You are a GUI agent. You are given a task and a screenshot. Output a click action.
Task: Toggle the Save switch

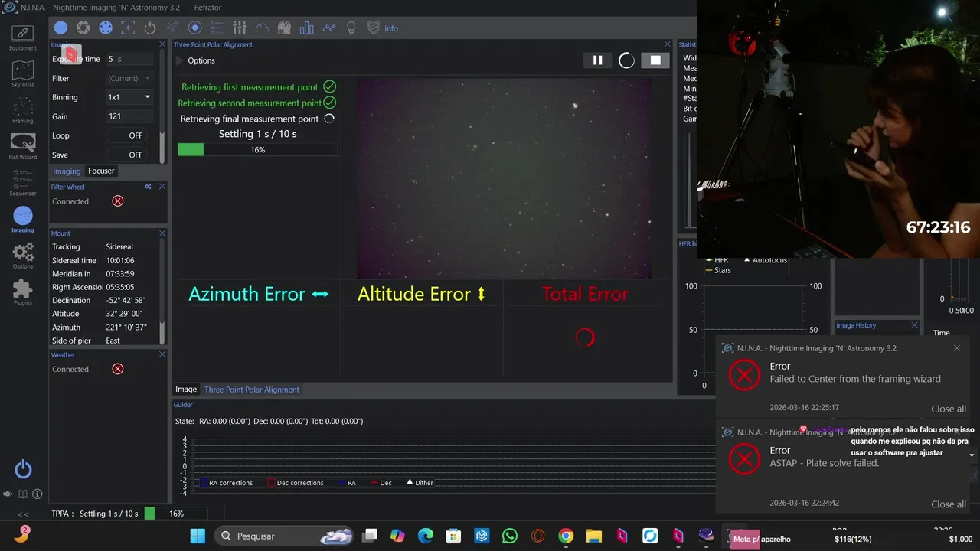[126, 155]
